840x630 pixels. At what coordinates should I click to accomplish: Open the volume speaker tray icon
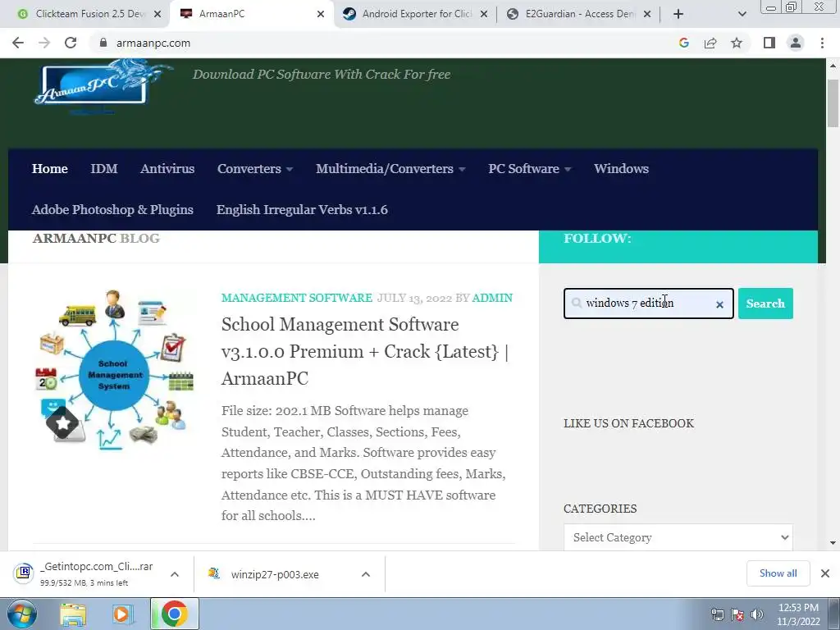pos(757,614)
